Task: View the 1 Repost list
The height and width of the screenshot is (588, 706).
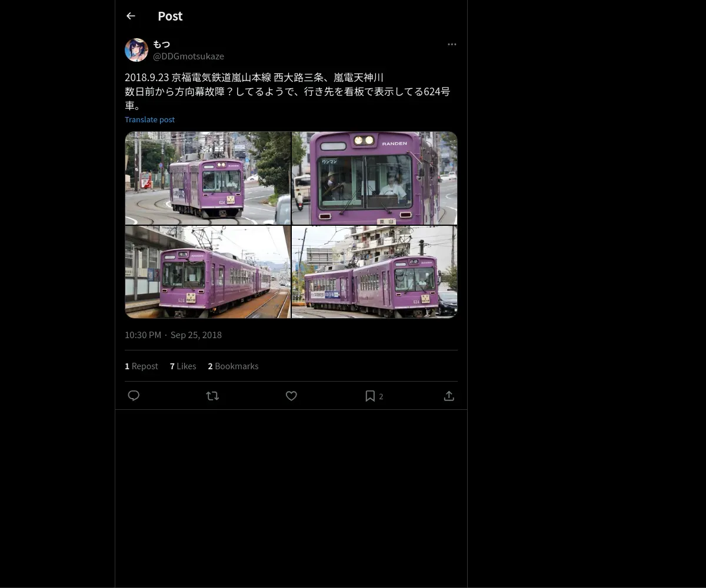Action: click(141, 366)
